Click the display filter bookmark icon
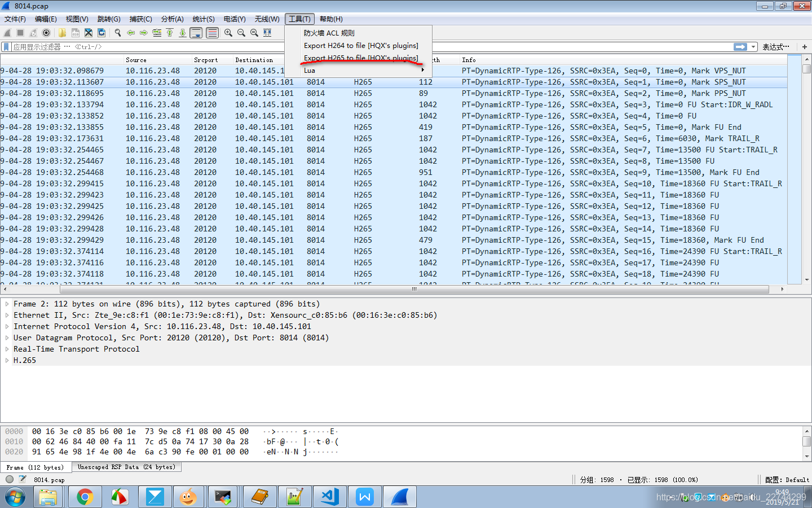This screenshot has width=812, height=508. click(6, 47)
